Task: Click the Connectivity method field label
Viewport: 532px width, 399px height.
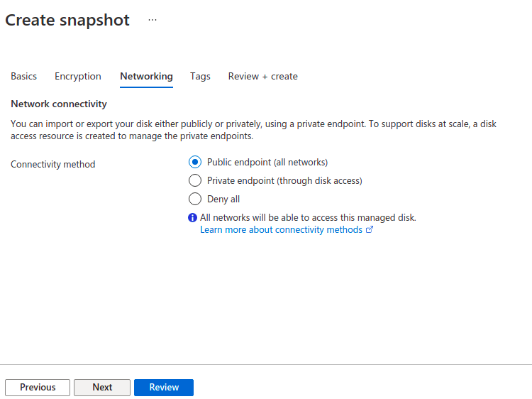Action: pos(53,164)
